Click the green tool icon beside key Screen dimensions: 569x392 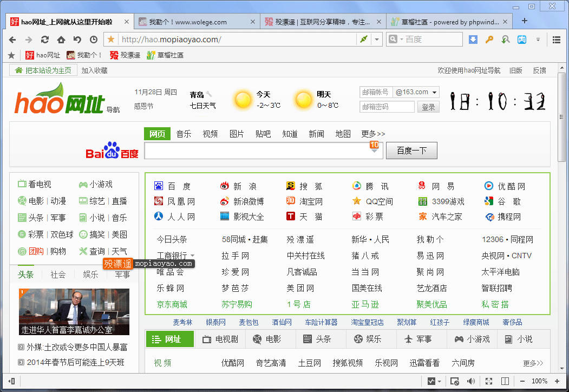click(x=506, y=40)
